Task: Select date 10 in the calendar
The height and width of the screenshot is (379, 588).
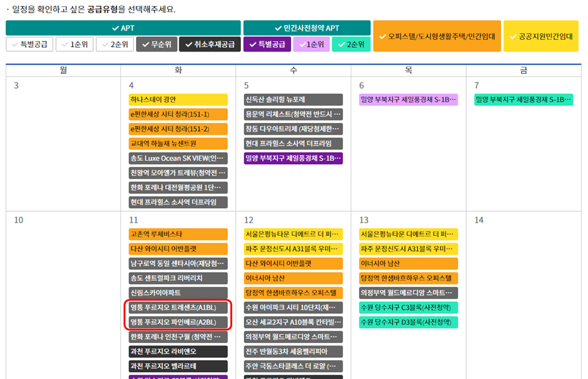Action: click(x=19, y=221)
